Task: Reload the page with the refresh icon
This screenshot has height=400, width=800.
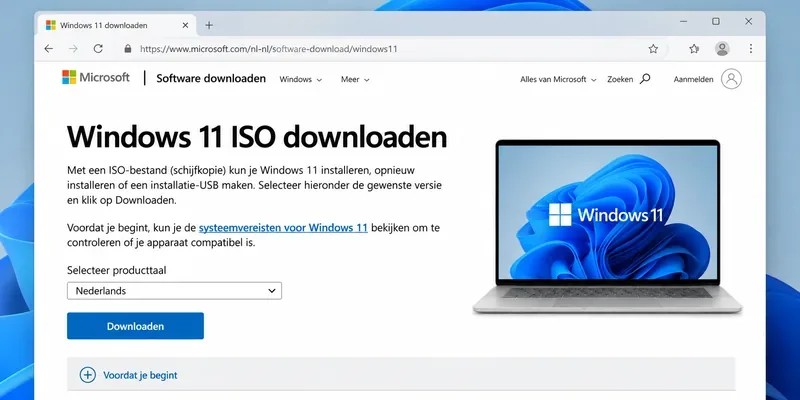Action: [98, 49]
